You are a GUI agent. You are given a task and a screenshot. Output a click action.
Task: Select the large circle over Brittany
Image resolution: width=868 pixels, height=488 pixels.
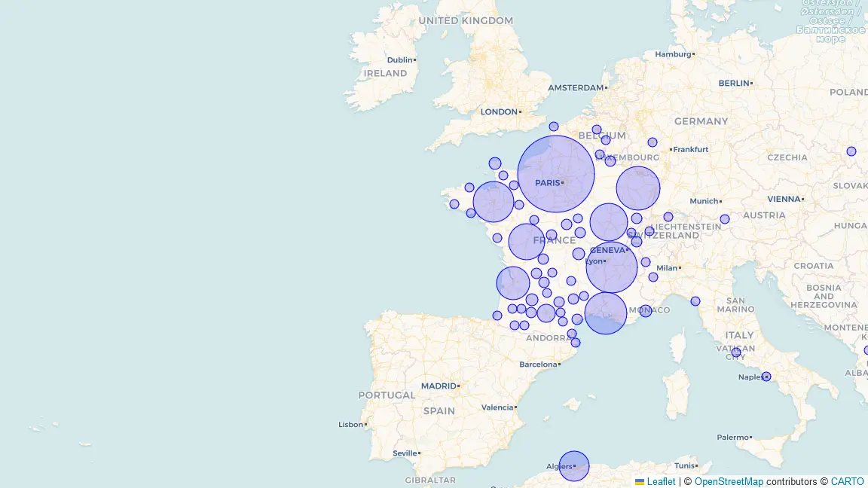494,202
